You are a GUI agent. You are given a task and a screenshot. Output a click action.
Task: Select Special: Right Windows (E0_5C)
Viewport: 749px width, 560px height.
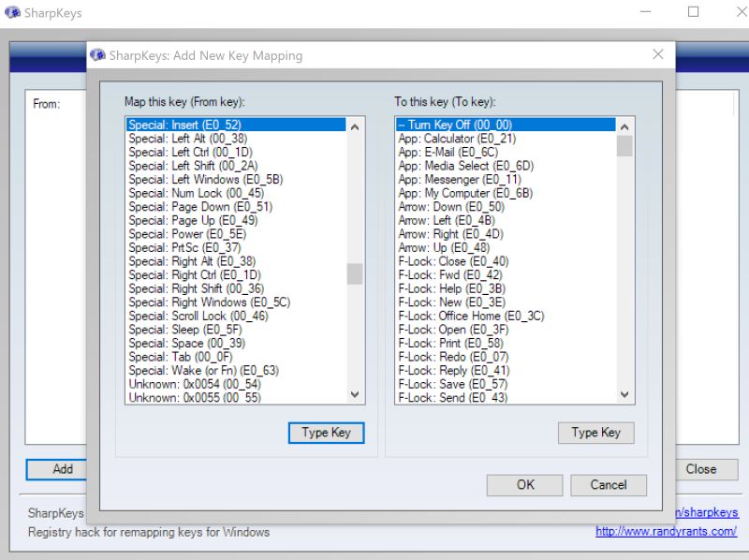pyautogui.click(x=236, y=302)
